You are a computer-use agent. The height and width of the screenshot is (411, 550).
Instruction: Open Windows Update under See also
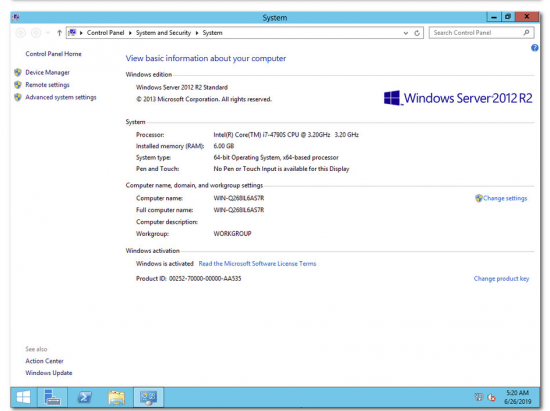pos(49,373)
